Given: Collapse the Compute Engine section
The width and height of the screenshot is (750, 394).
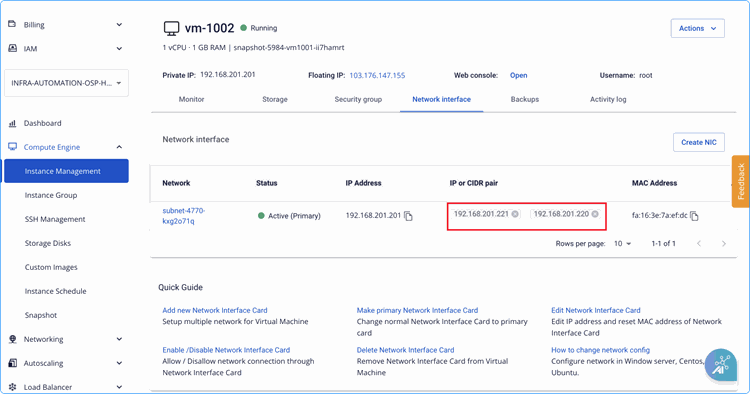Looking at the screenshot, I should (x=119, y=147).
